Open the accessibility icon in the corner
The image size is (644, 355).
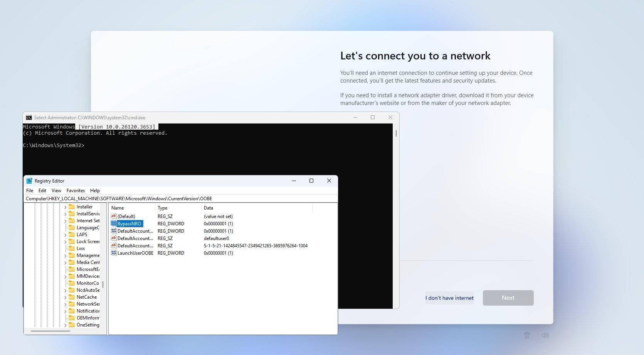tap(527, 335)
